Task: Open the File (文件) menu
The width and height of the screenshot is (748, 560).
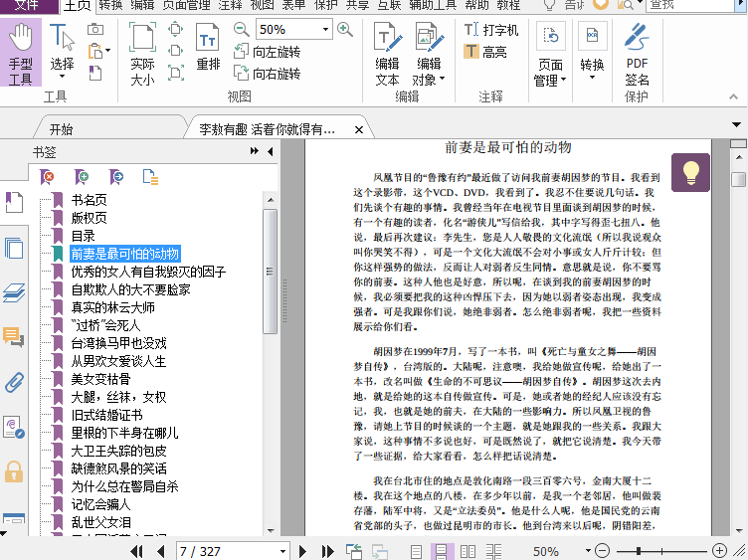Action: coord(28,6)
